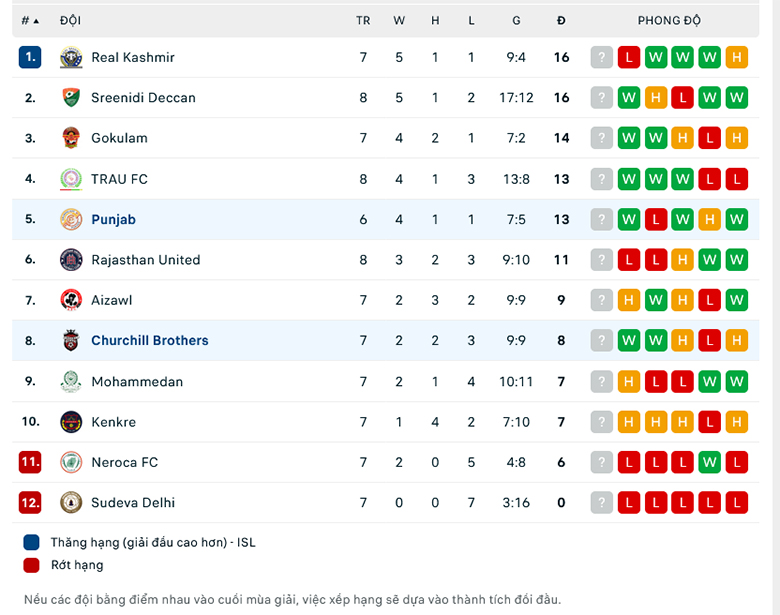
Task: Sort standings by the Đ points column
Action: pyautogui.click(x=561, y=20)
